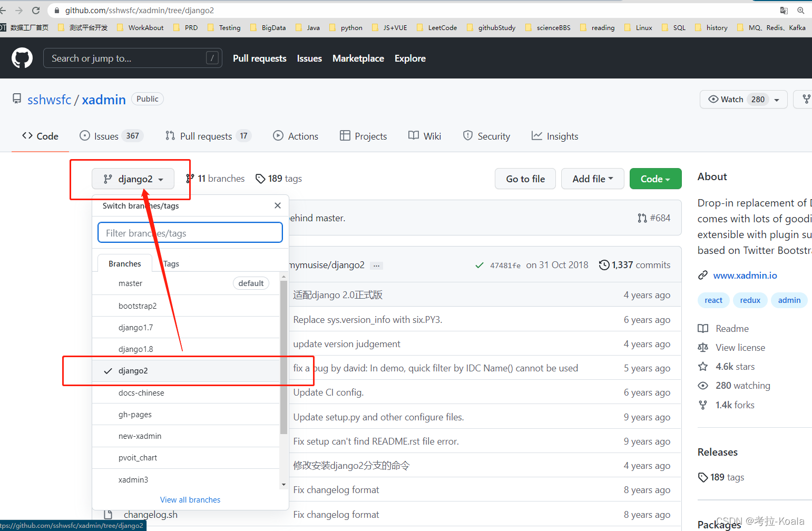The image size is (812, 531).
Task: Click the repository book icon before sshwsfc
Action: coord(17,99)
